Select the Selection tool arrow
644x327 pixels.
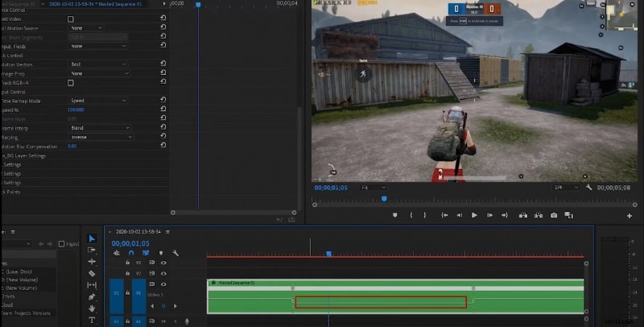click(92, 238)
